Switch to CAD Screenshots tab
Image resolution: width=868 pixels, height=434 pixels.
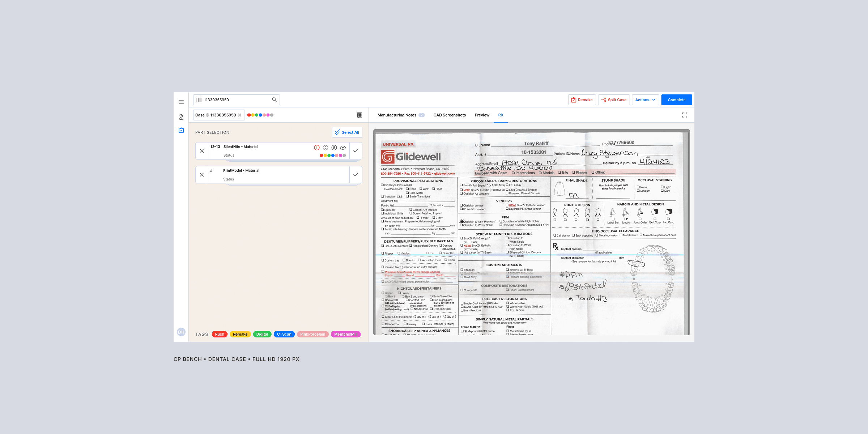coord(450,115)
